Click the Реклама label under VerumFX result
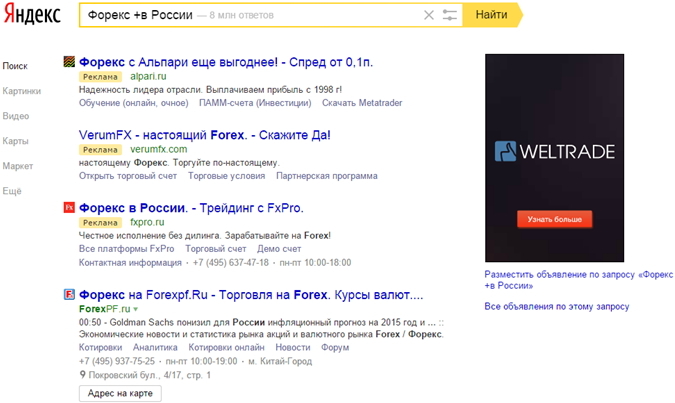The width and height of the screenshot is (675, 403). tap(100, 150)
